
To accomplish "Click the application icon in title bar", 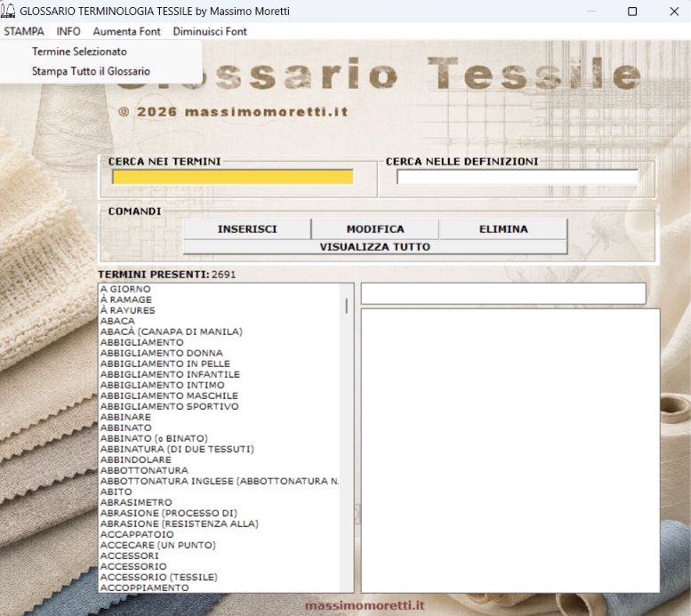I will 8,11.
